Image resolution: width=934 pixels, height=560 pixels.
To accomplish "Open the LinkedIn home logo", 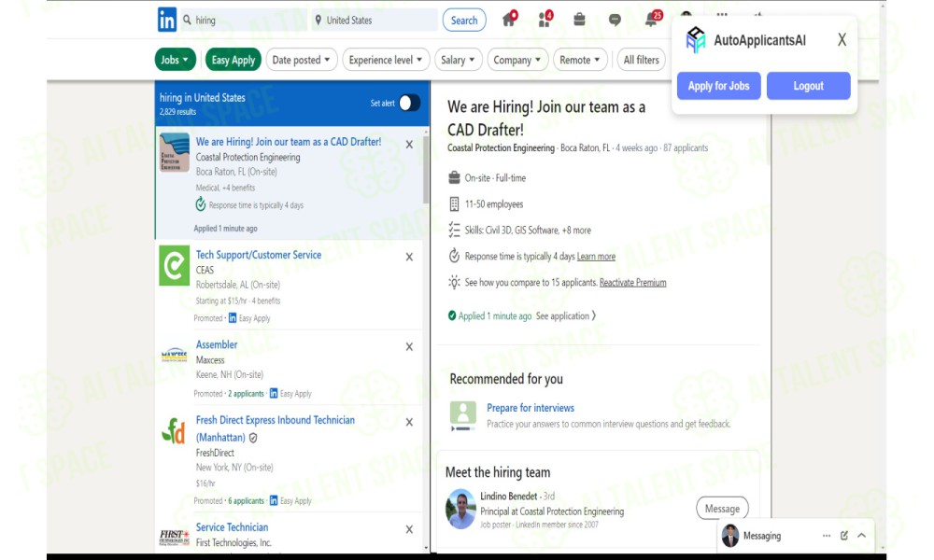I will click(x=167, y=20).
